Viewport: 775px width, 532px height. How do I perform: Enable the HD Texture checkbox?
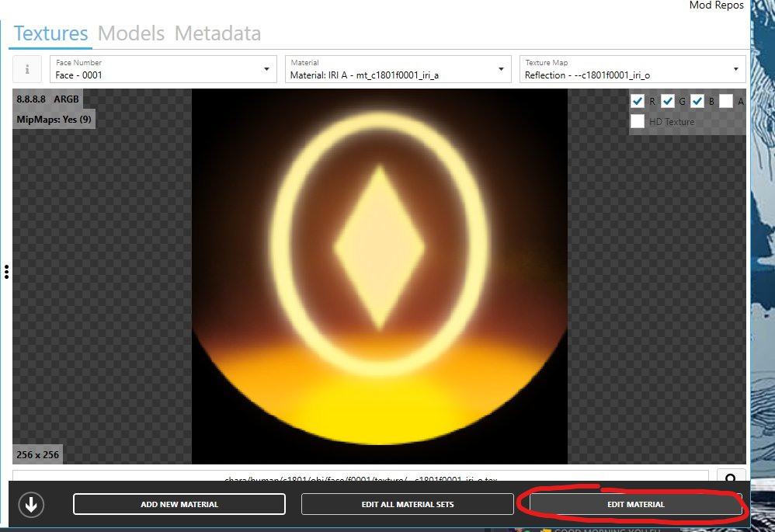click(638, 121)
